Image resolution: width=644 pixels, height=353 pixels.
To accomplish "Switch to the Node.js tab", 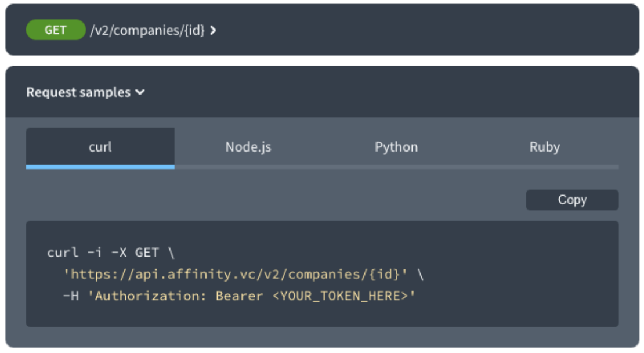I will 248,147.
